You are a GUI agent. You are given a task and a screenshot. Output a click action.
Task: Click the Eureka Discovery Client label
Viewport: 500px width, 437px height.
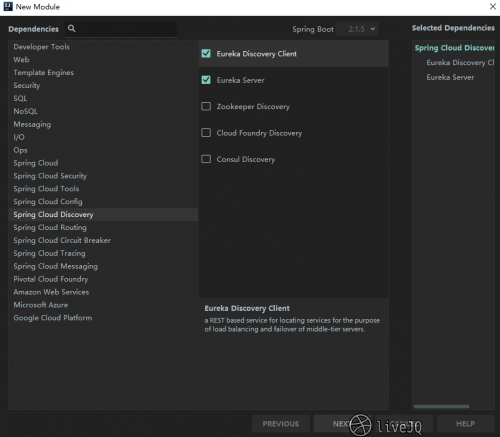click(256, 54)
